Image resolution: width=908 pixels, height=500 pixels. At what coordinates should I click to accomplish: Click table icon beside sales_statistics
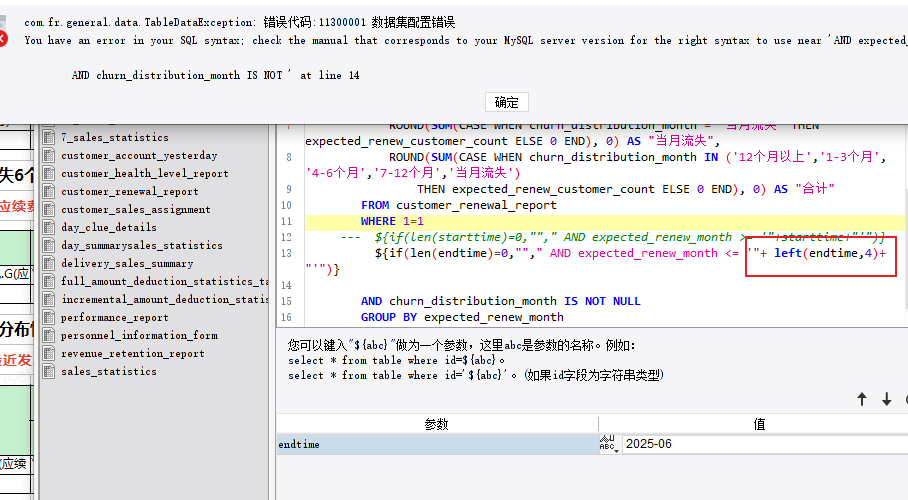[x=49, y=371]
